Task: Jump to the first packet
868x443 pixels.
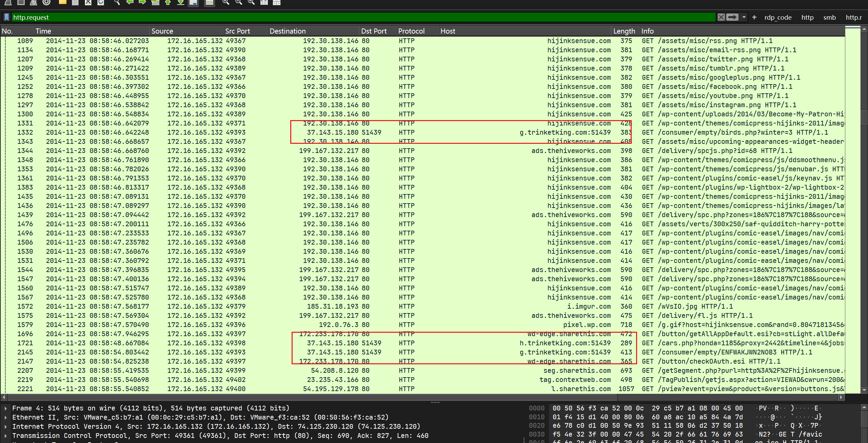Action: [x=168, y=2]
